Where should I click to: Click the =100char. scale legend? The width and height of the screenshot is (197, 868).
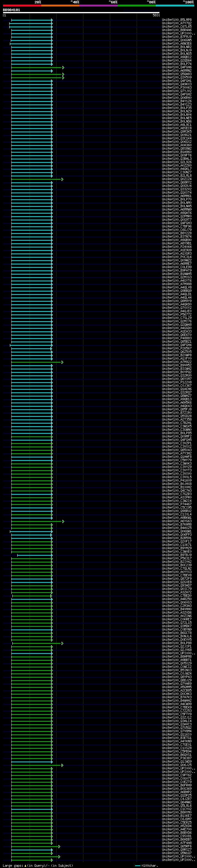coord(147,866)
